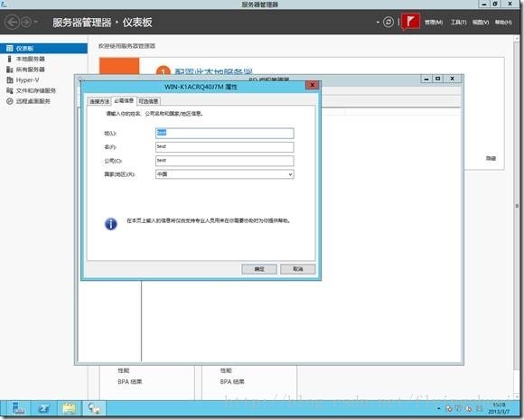The image size is (524, 420).
Task: Click the taskbar clock showing 2013/3/7
Action: (x=499, y=408)
